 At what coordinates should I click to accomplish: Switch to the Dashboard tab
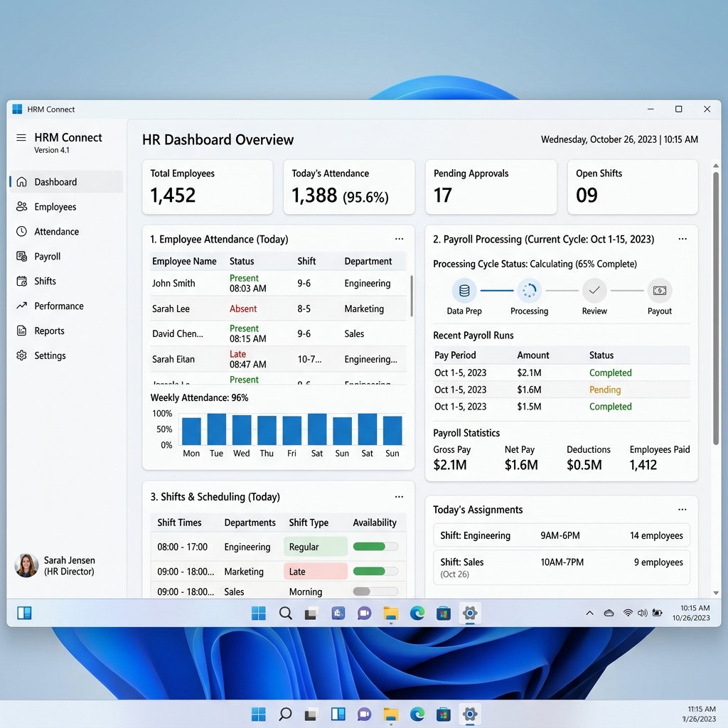(55, 181)
